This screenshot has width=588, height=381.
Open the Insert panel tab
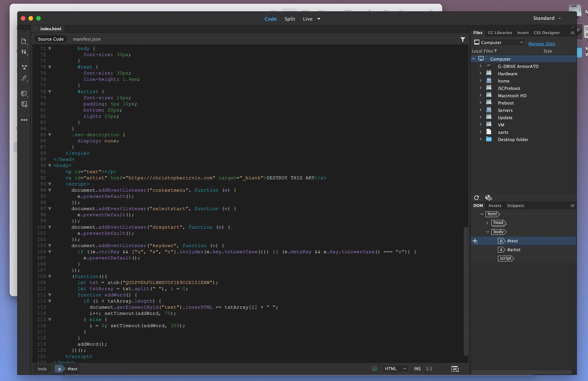[x=523, y=33]
